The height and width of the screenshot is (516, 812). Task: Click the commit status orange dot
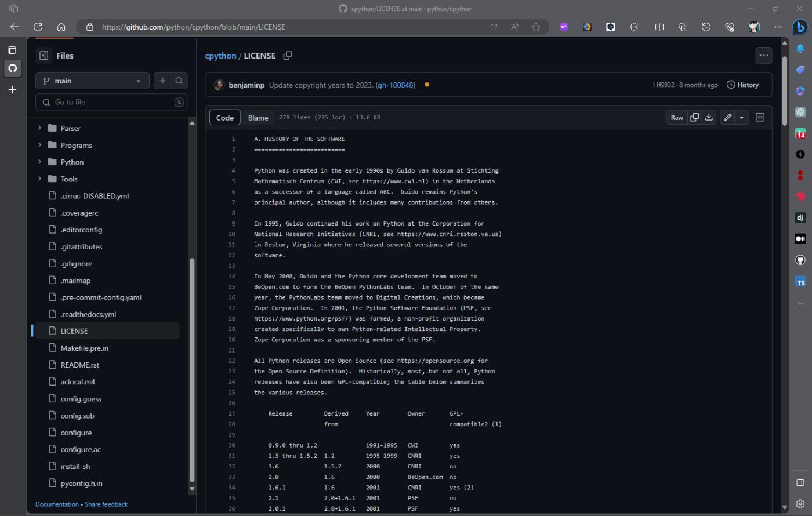click(427, 85)
